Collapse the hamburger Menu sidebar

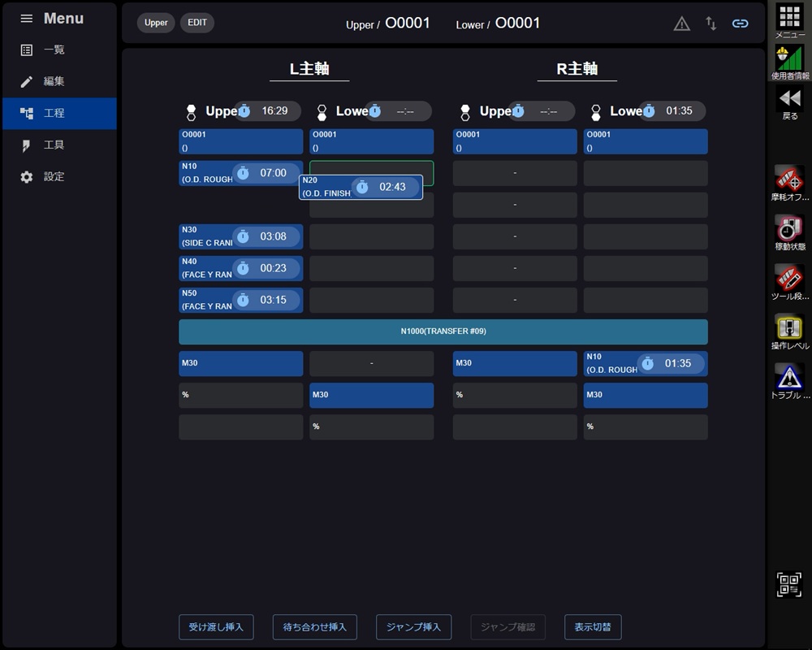pyautogui.click(x=27, y=18)
